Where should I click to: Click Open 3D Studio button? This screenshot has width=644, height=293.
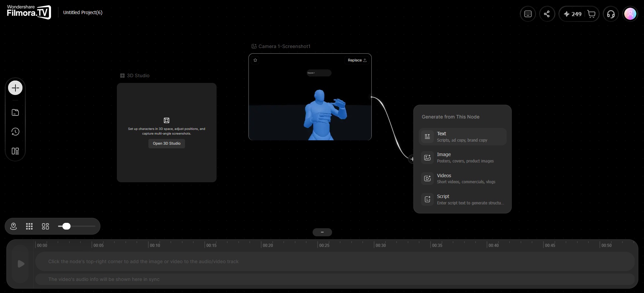coord(167,143)
